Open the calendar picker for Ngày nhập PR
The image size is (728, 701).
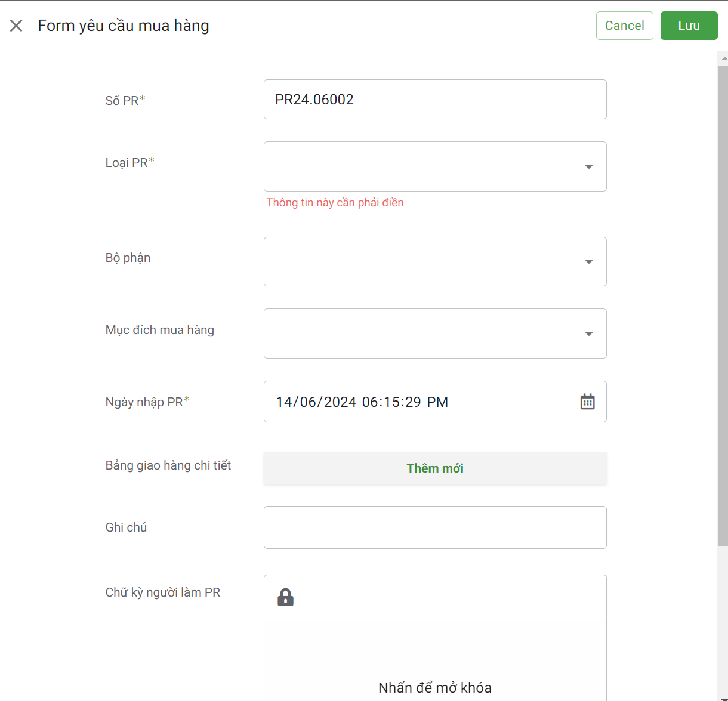click(x=587, y=402)
